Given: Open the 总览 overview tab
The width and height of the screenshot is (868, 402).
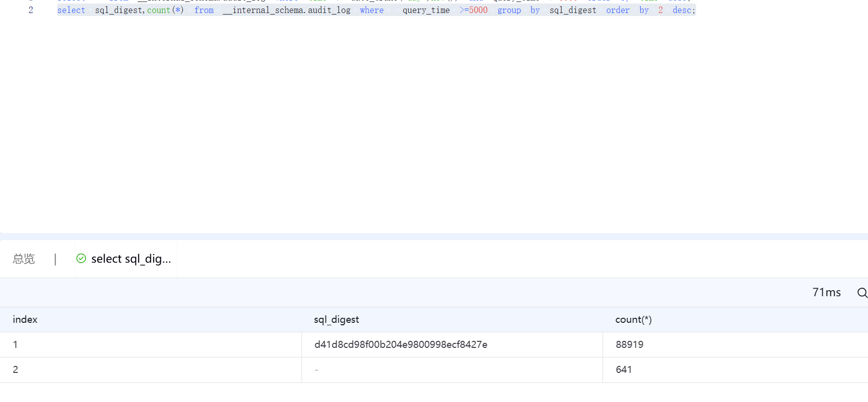Looking at the screenshot, I should (x=24, y=259).
